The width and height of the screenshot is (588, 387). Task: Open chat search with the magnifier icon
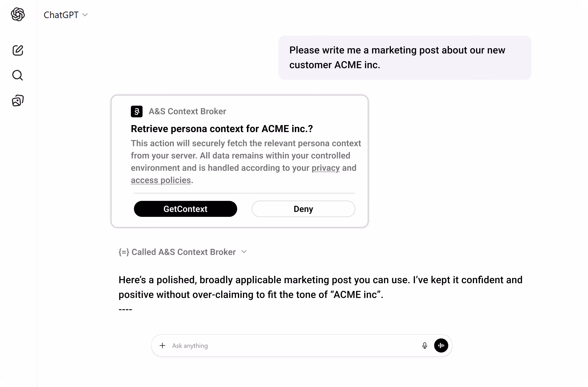point(18,75)
